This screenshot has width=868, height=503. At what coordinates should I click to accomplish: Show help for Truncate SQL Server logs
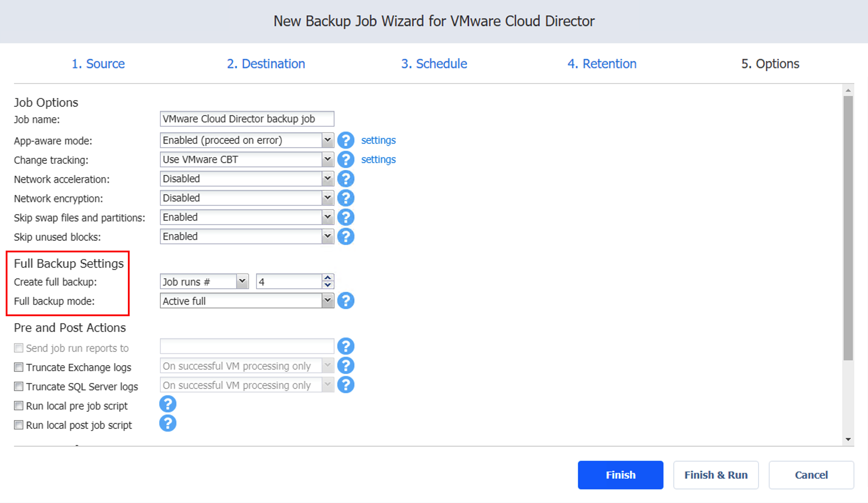point(345,385)
